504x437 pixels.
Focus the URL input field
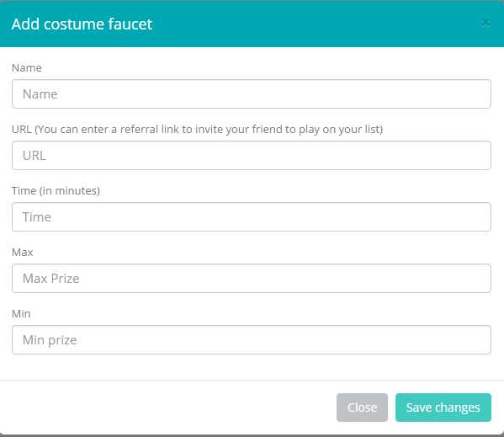(x=252, y=155)
